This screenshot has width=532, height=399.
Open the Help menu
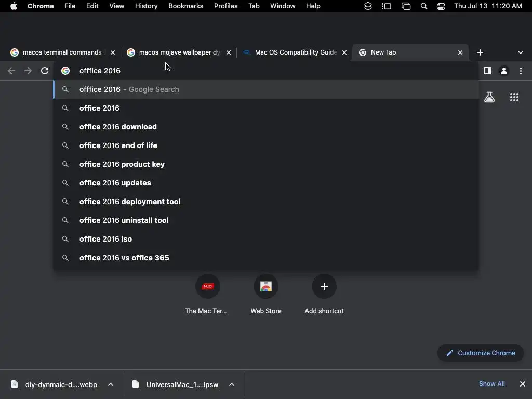click(x=313, y=6)
